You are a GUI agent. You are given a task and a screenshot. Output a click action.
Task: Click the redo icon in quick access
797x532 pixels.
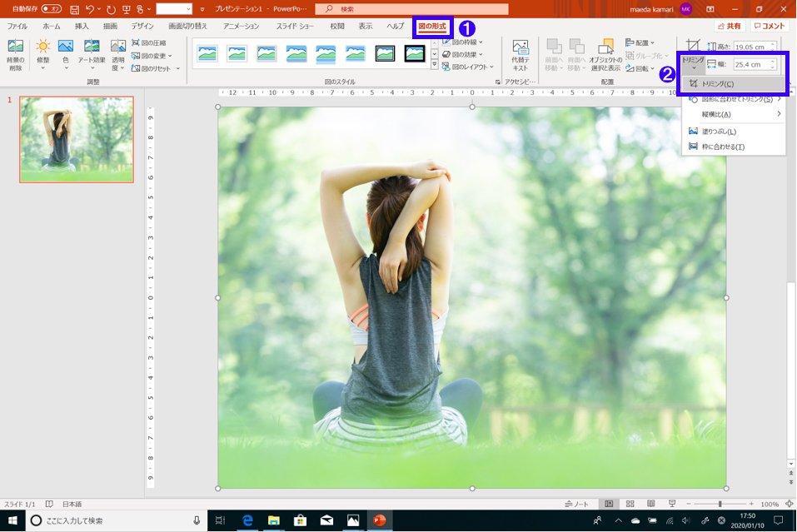click(111, 9)
